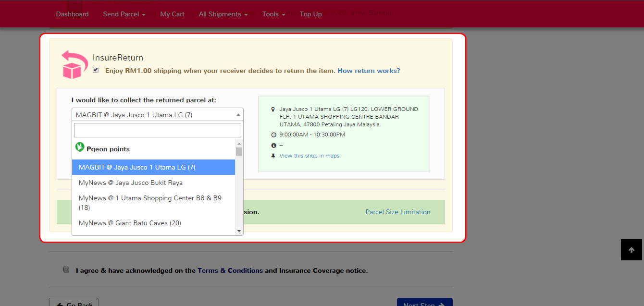This screenshot has width=644, height=306.
Task: Click the green Pgeon points logo icon
Action: coord(80,147)
